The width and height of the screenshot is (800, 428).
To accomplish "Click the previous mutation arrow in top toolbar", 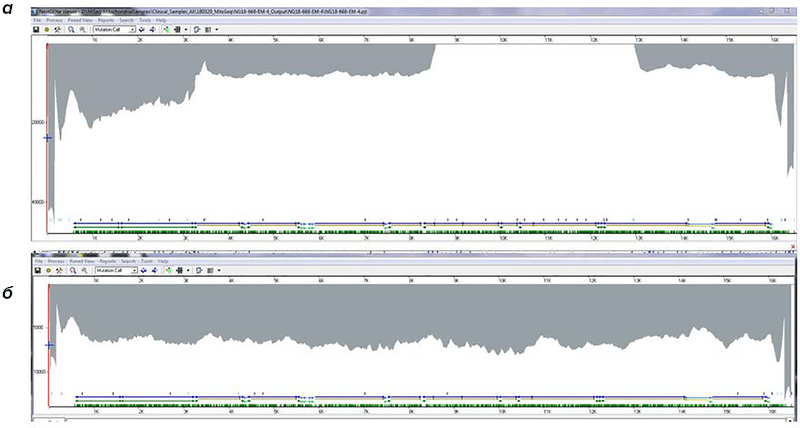I will 141,30.
